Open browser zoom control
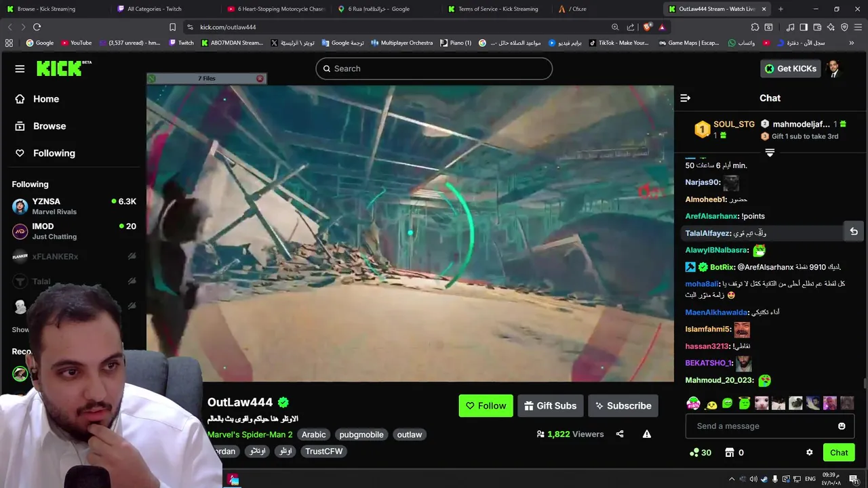The height and width of the screenshot is (488, 868). pyautogui.click(x=615, y=27)
